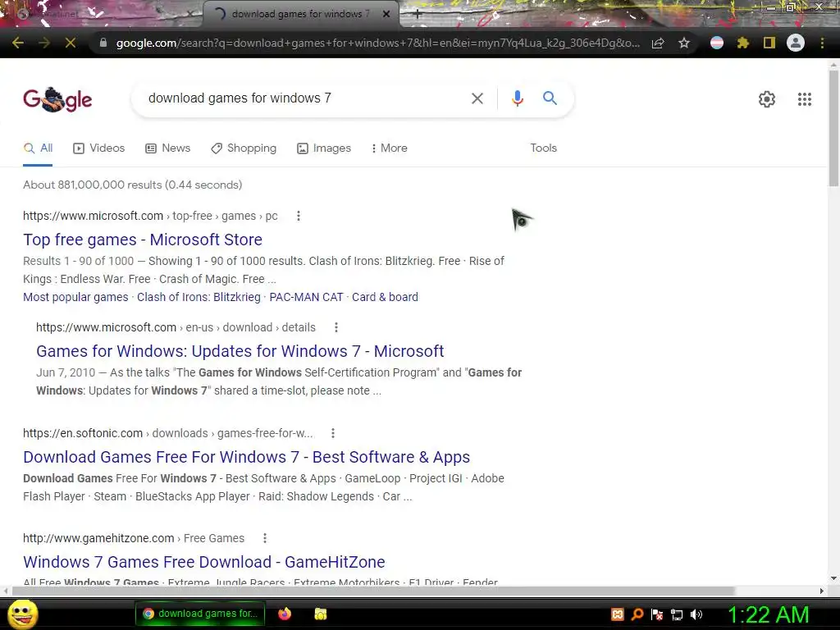This screenshot has height=630, width=840.
Task: Go to Google home via logo
Action: 57,99
